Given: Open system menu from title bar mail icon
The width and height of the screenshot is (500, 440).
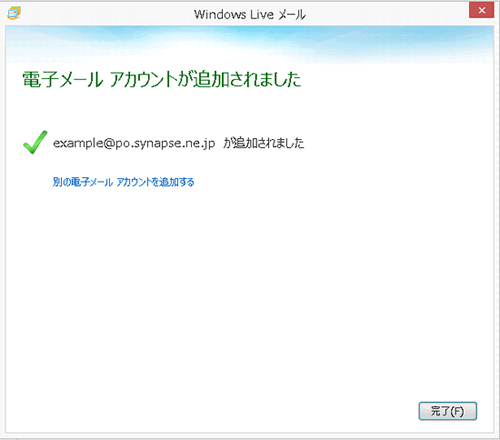Looking at the screenshot, I should (x=14, y=13).
